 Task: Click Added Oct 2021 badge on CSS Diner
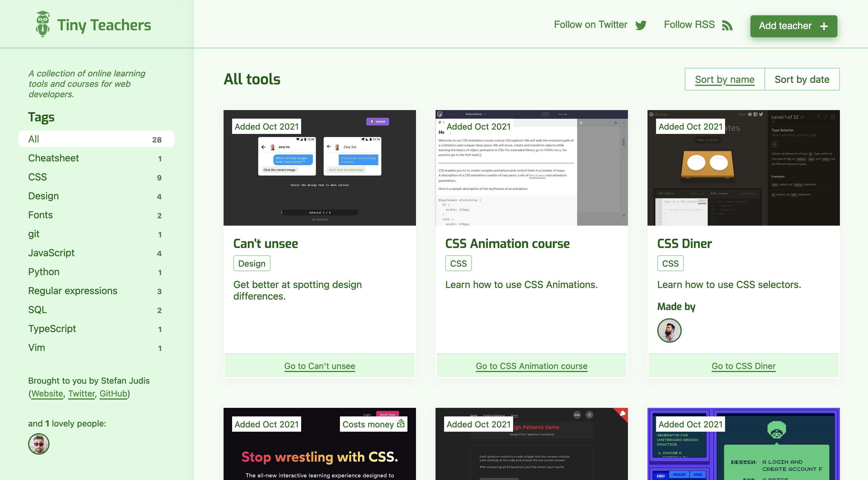click(x=690, y=126)
